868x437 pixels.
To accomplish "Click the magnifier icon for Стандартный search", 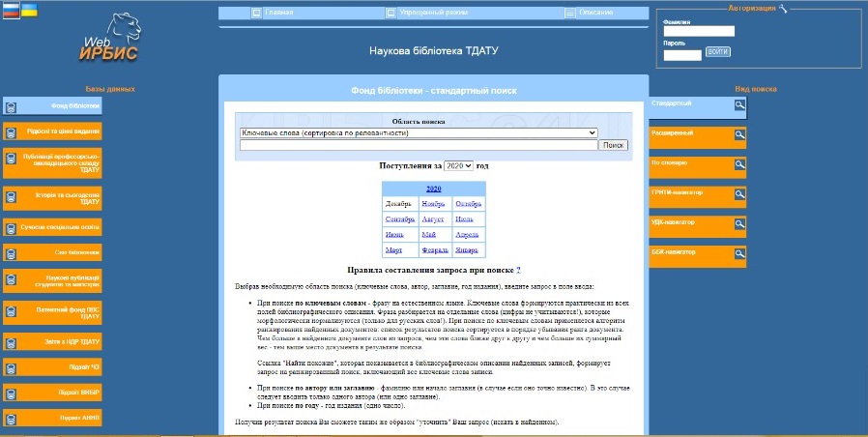I will pos(739,104).
